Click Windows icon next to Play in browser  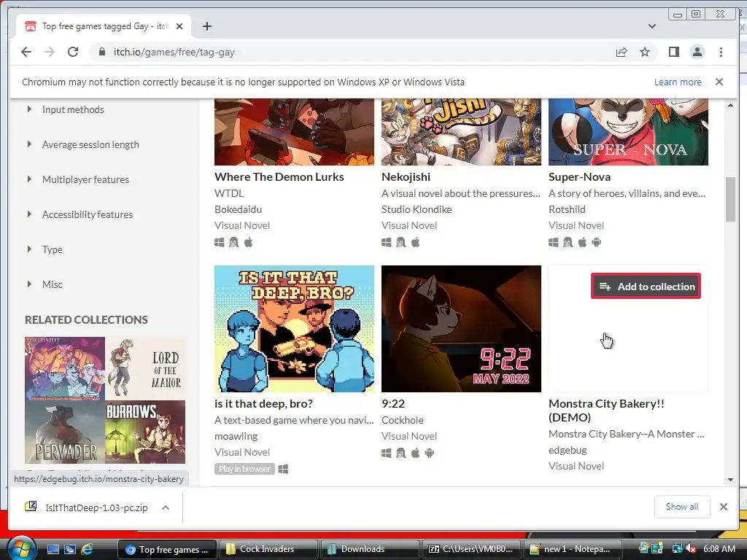283,469
